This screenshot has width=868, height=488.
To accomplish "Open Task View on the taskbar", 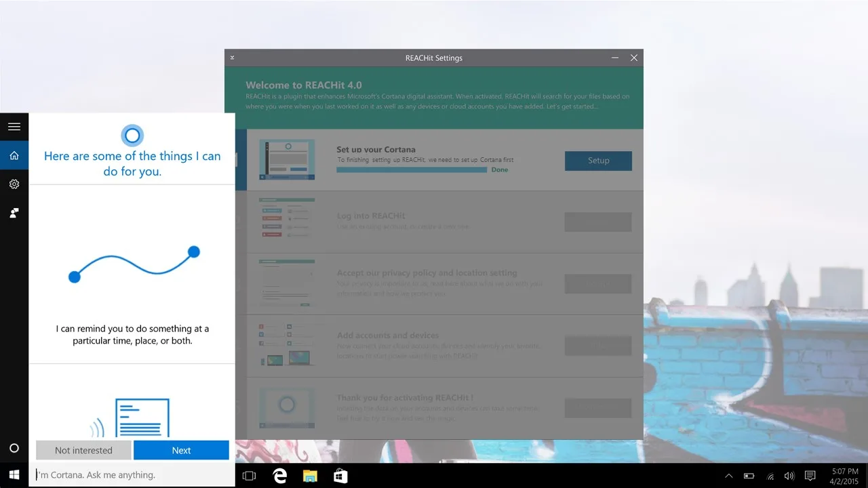I will pyautogui.click(x=249, y=476).
